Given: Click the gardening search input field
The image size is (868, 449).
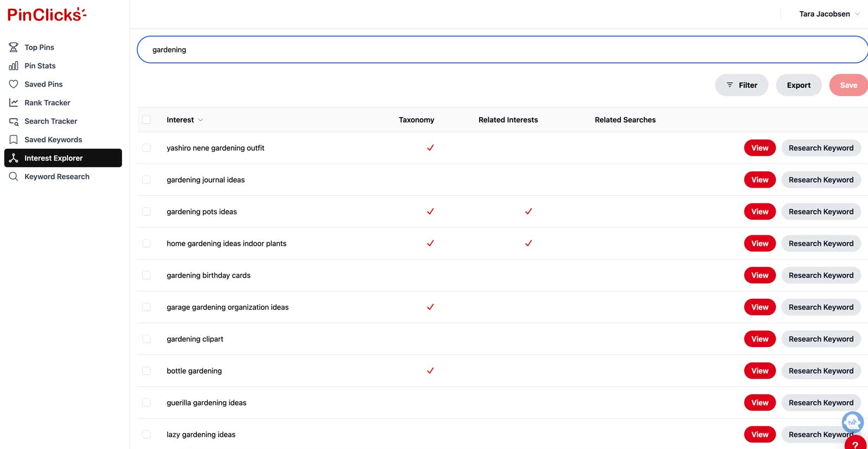Looking at the screenshot, I should click(x=502, y=50).
